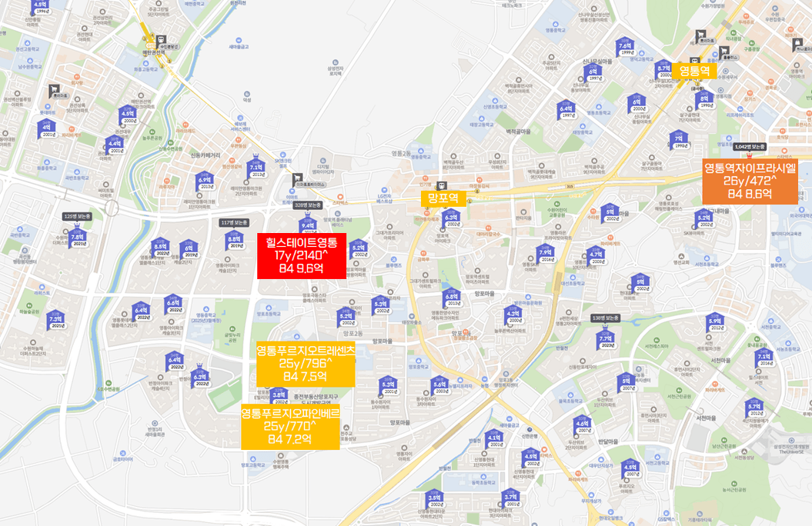Select the 6억 2000년 apartment marker
The width and height of the screenshot is (812, 526).
(637, 104)
